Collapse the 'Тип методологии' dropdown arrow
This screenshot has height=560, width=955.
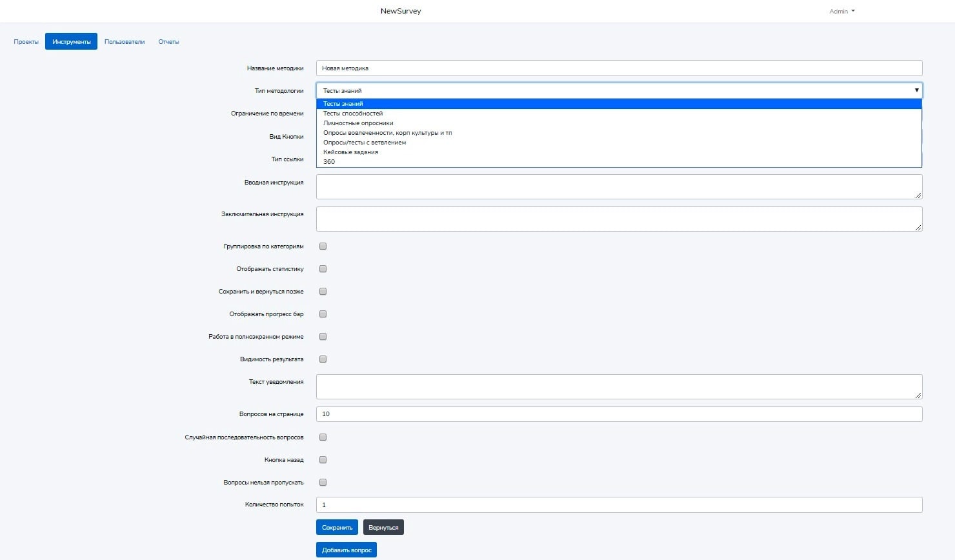coord(916,90)
